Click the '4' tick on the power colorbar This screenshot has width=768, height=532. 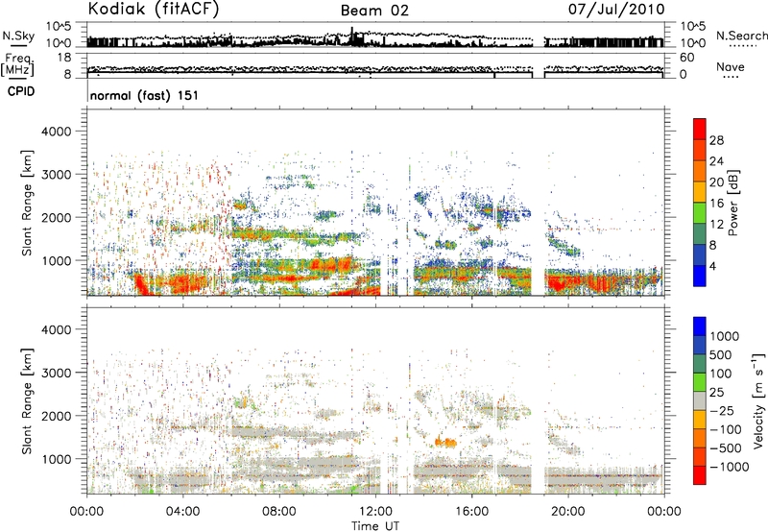[x=712, y=266]
